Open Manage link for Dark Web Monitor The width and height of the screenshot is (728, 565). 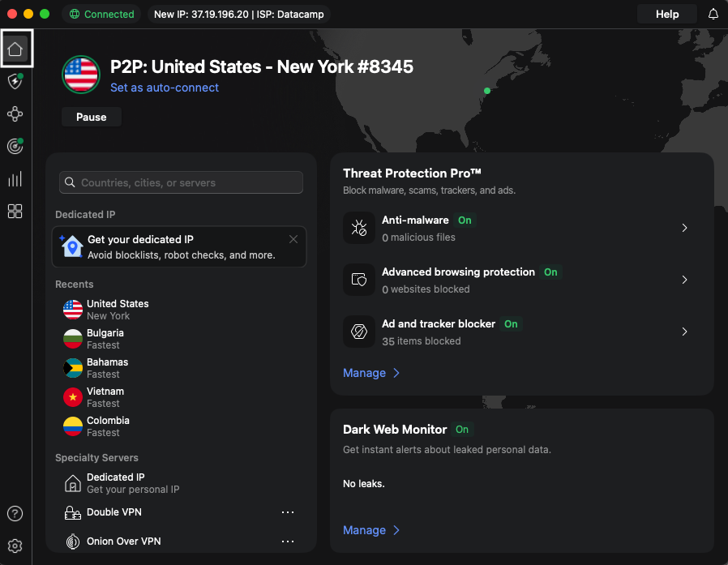point(365,530)
